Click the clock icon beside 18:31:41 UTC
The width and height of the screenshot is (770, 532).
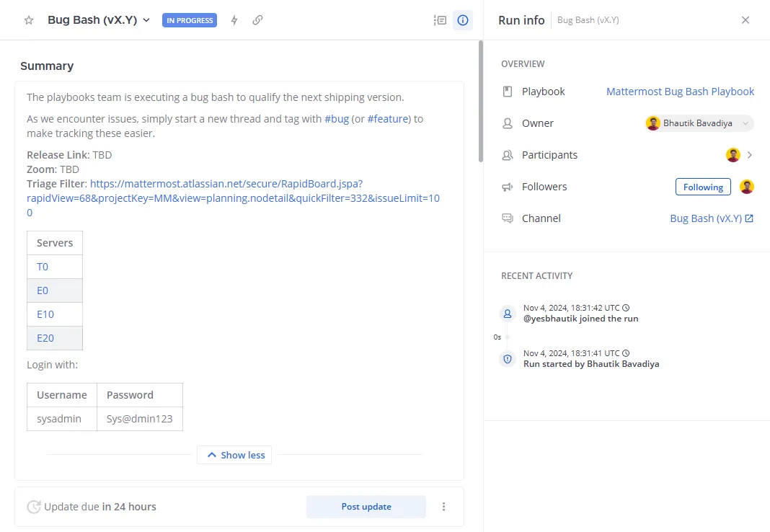(x=626, y=353)
